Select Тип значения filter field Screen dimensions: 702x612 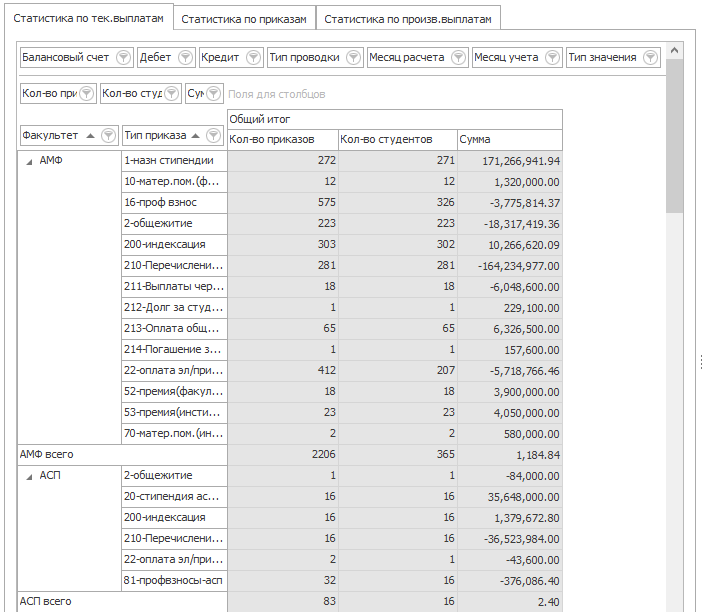point(613,57)
